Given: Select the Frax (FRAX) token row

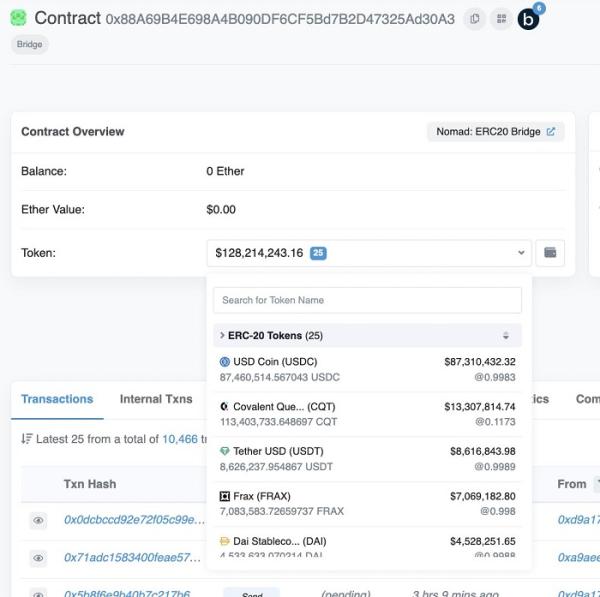Looking at the screenshot, I should coord(367,504).
